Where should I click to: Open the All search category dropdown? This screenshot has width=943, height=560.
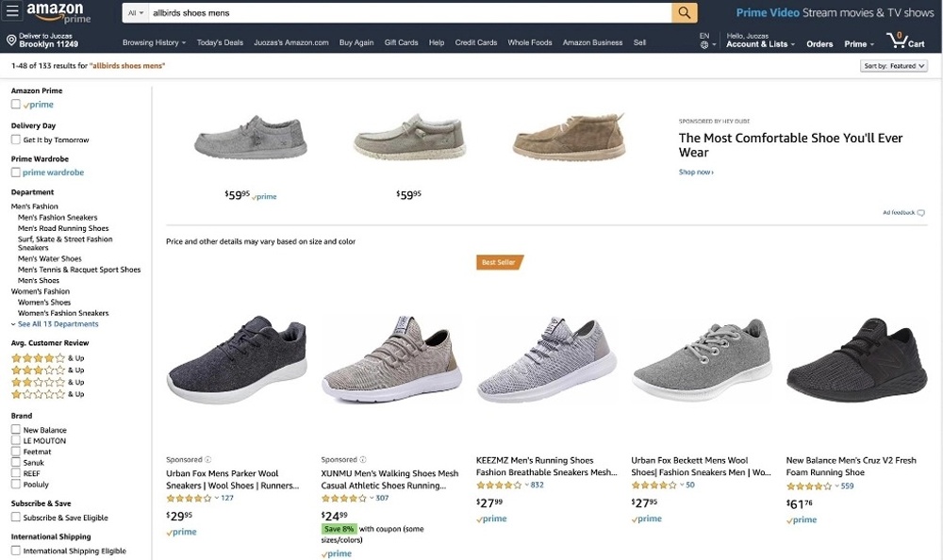coord(135,13)
